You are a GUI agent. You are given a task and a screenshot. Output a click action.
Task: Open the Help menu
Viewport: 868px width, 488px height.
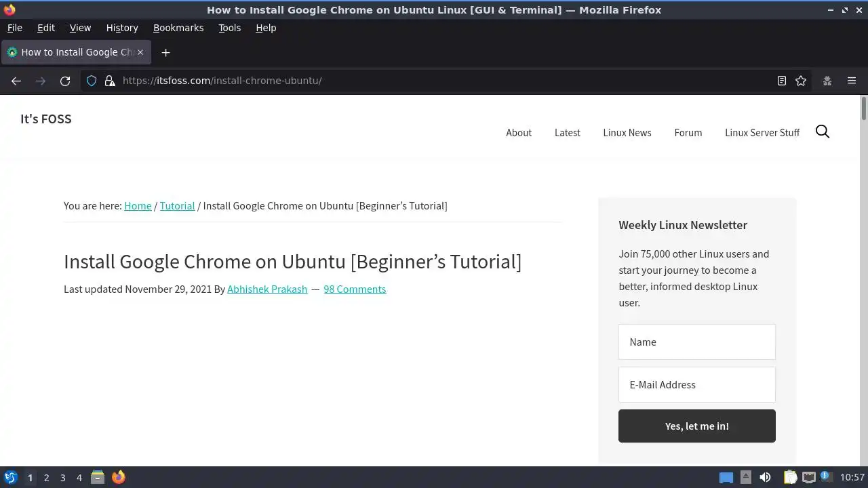266,28
